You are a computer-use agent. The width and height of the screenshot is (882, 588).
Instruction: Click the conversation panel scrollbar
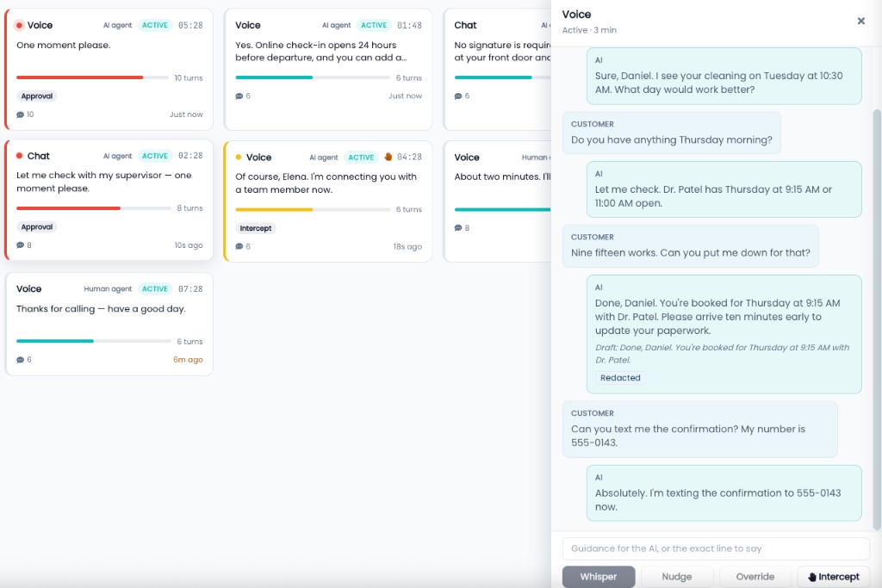[876, 319]
